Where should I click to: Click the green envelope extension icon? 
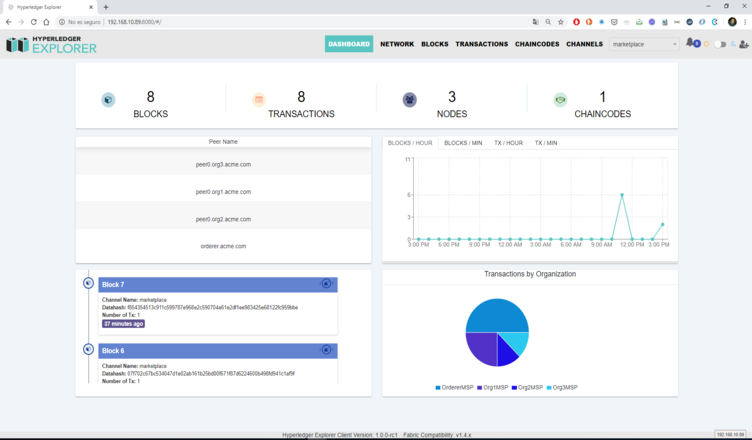[x=639, y=22]
